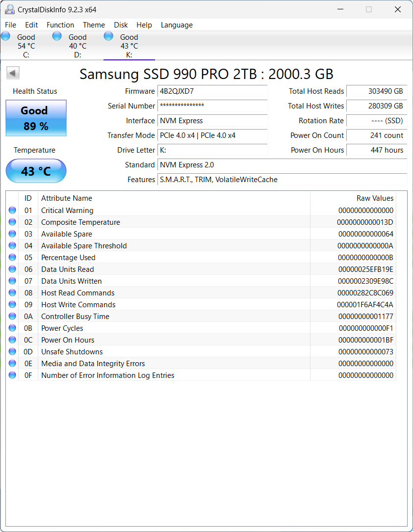The image size is (413, 532).
Task: Click the CrystalDiskInfo app icon in title bar
Action: pyautogui.click(x=9, y=9)
